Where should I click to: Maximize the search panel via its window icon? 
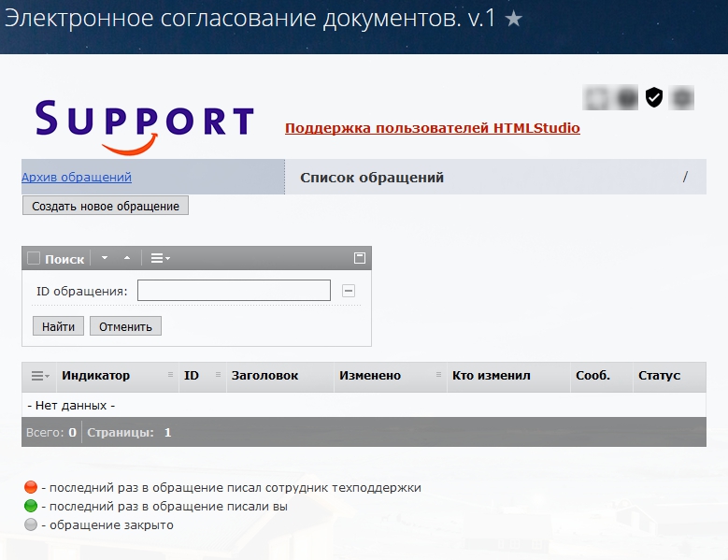359,258
